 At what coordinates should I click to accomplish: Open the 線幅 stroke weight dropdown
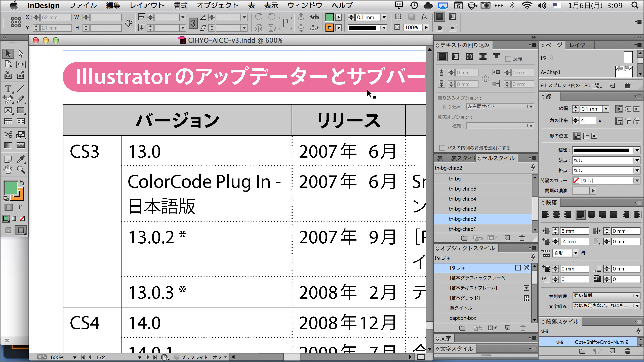pos(606,109)
